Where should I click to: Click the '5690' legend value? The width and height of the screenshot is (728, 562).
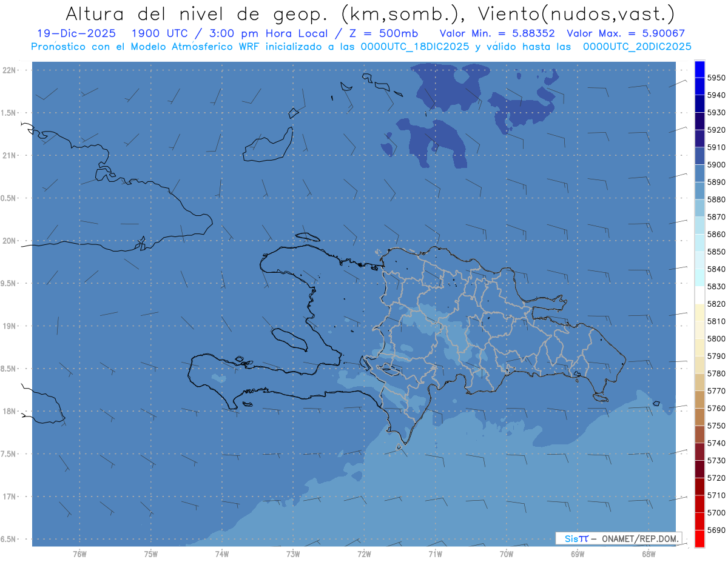point(716,530)
